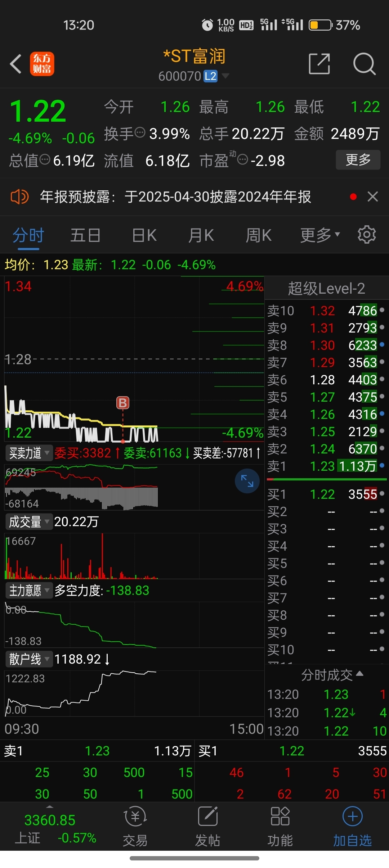Viewport: 389px width, 868px height.
Task: Expand stock code dropdown arrow next to L2
Action: point(225,76)
